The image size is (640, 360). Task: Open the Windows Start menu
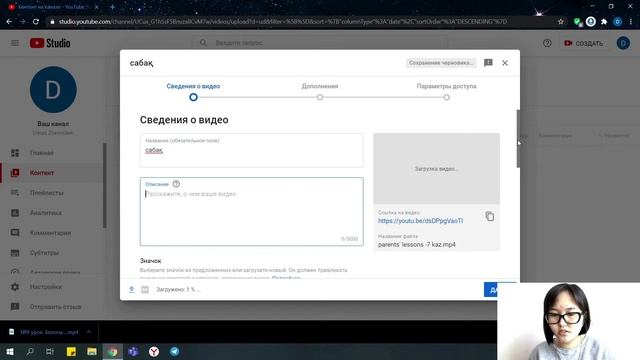(x=10, y=351)
